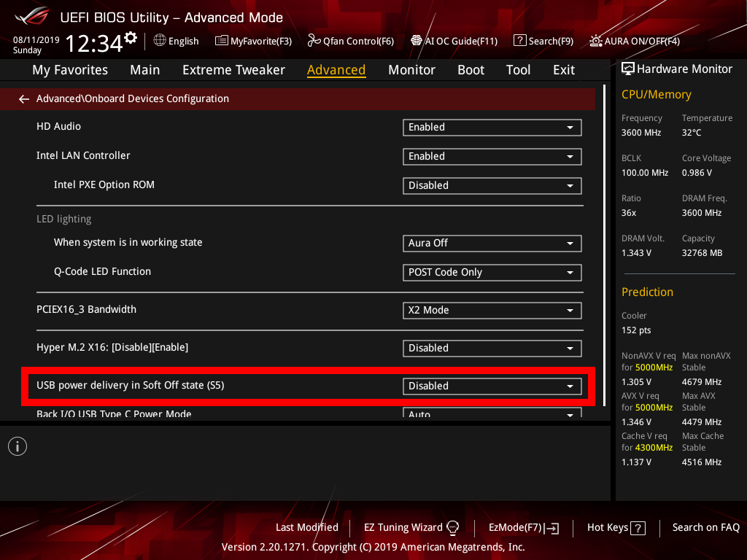The width and height of the screenshot is (747, 560).
Task: Click the PCIEX16_3 Bandwidth label
Action: click(x=86, y=309)
